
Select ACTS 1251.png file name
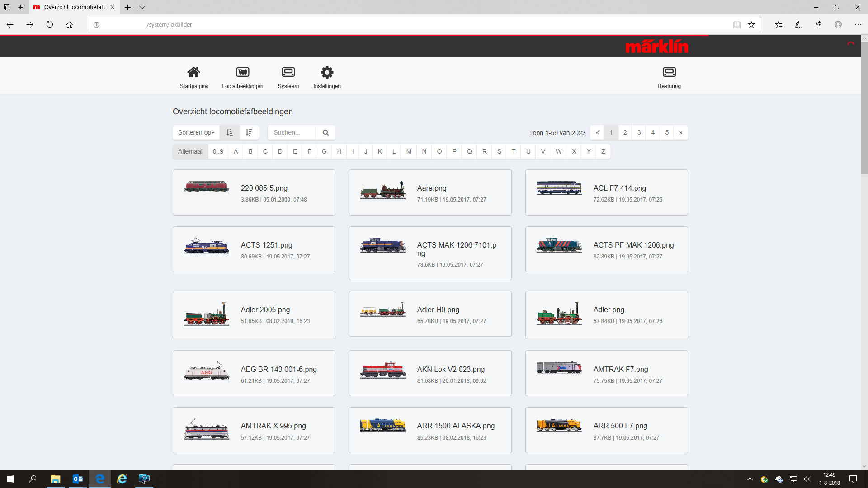pos(266,245)
